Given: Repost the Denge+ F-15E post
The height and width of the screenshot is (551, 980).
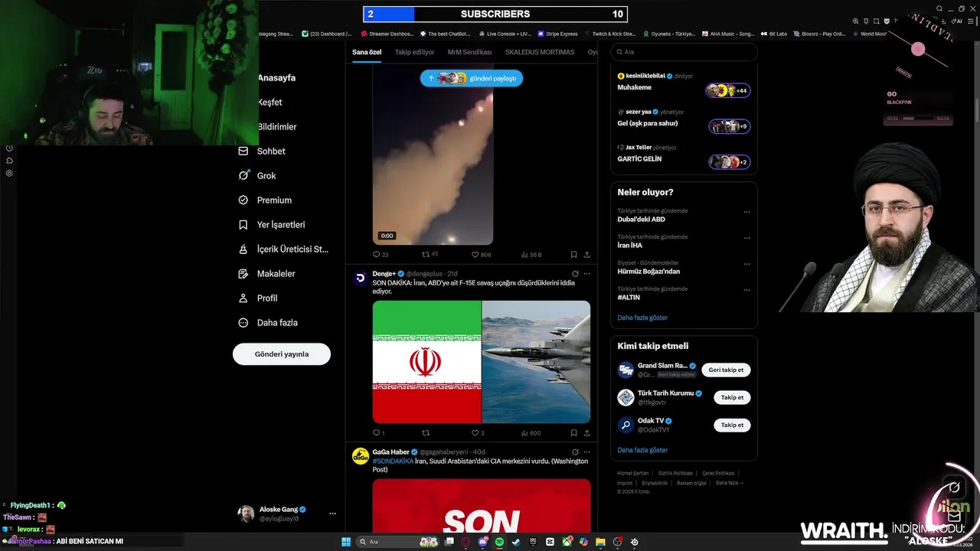Looking at the screenshot, I should (426, 433).
